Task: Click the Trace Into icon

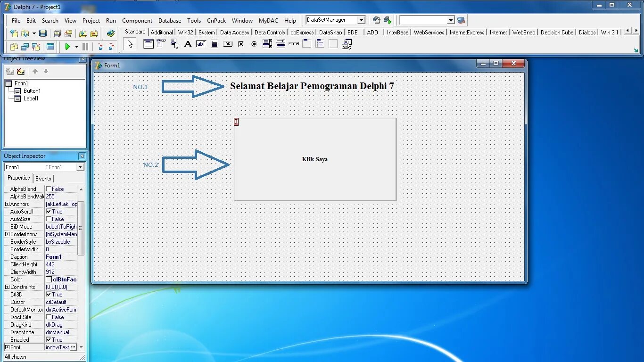Action: pyautogui.click(x=100, y=47)
